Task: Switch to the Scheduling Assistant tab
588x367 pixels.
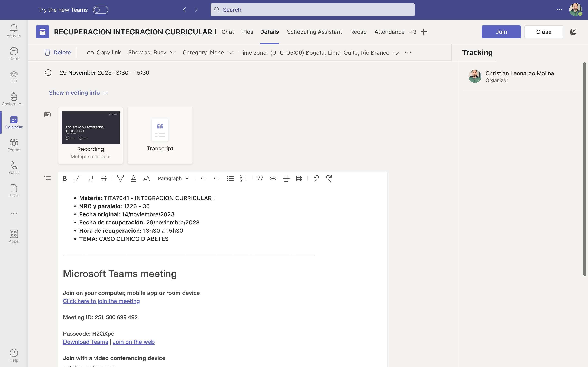Action: click(x=314, y=32)
